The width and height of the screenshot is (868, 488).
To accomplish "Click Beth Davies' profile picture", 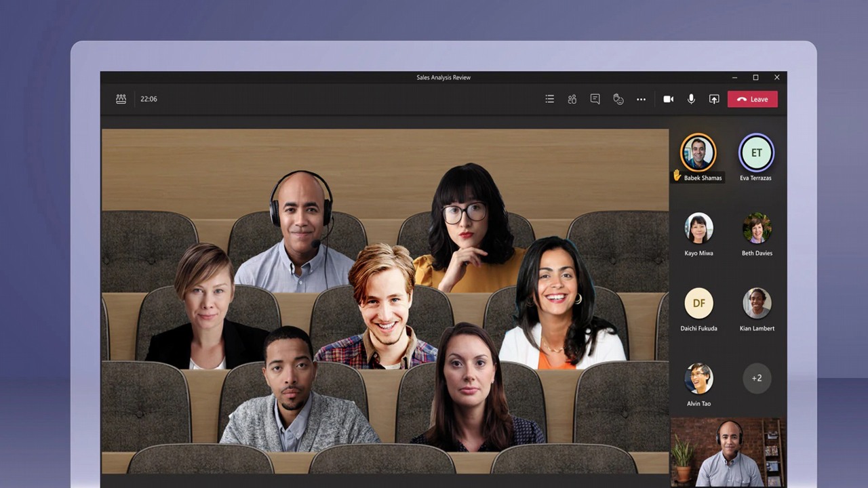I will point(757,228).
